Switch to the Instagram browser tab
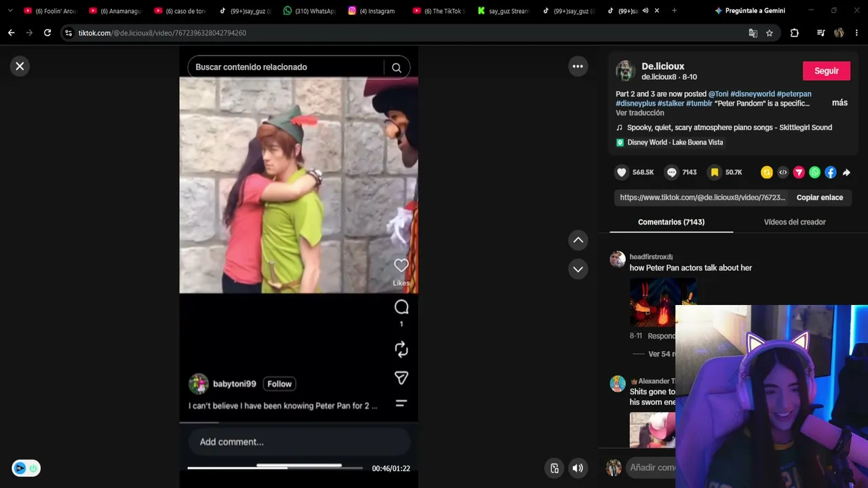868x488 pixels. [372, 11]
